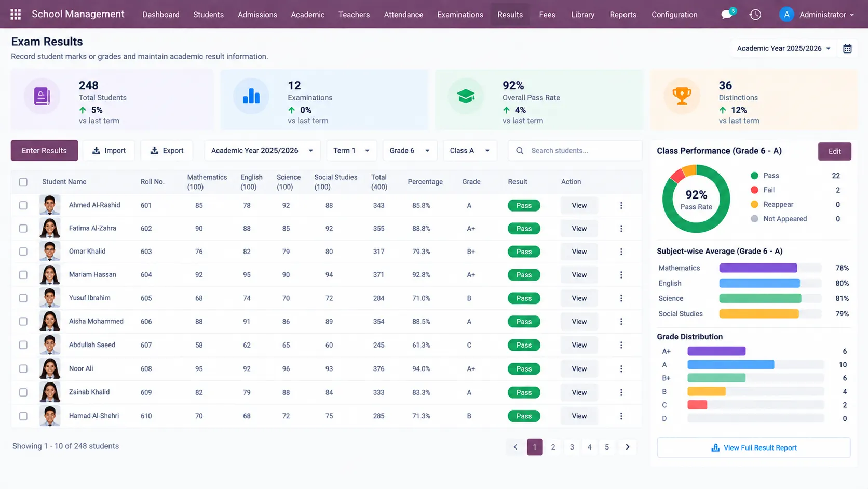Click the Import button
The height and width of the screenshot is (489, 868).
tap(108, 151)
